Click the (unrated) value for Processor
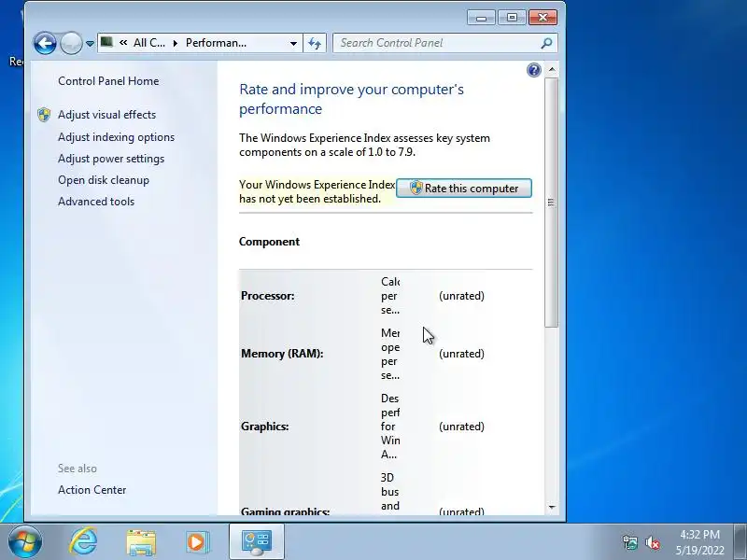Screen dimensions: 747x560 (461, 296)
